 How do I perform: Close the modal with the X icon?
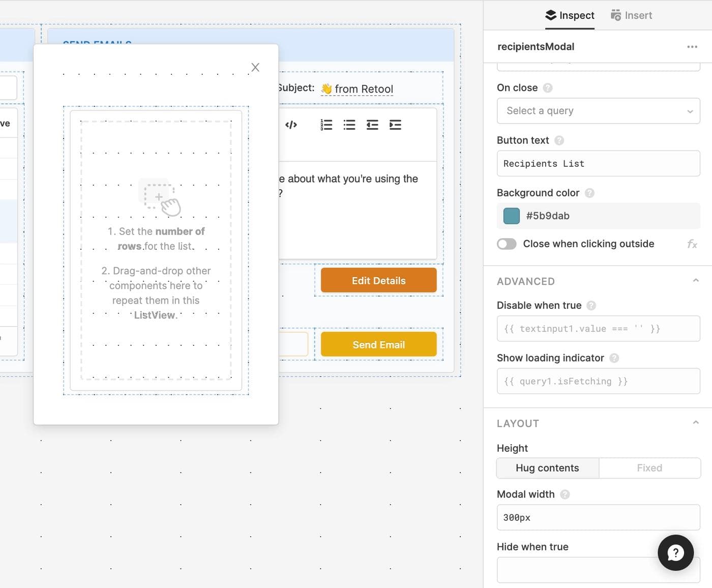[255, 68]
